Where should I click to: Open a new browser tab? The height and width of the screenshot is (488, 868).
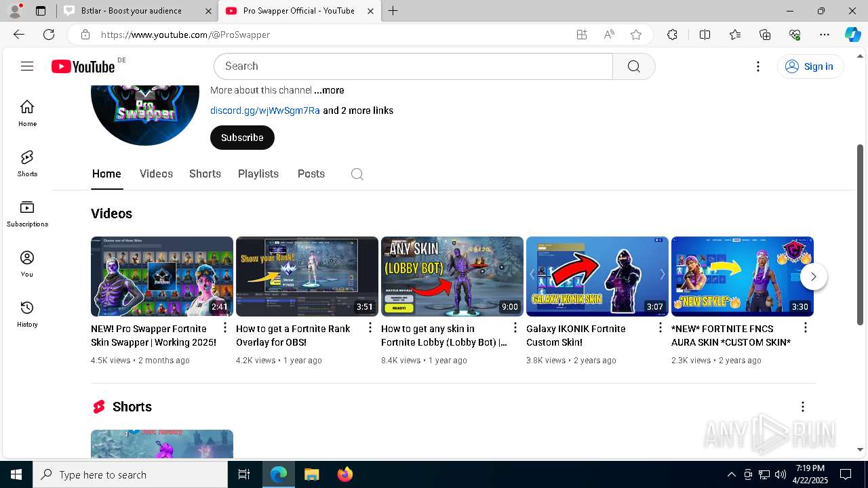point(393,11)
